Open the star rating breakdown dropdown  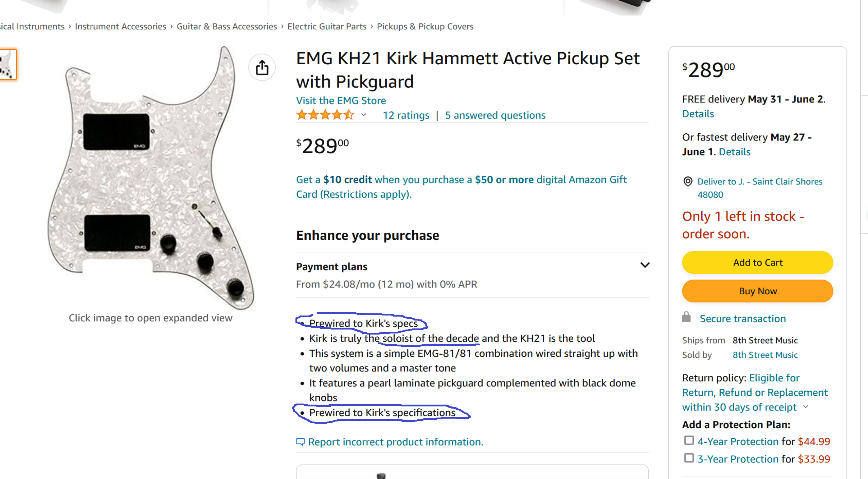pos(364,115)
